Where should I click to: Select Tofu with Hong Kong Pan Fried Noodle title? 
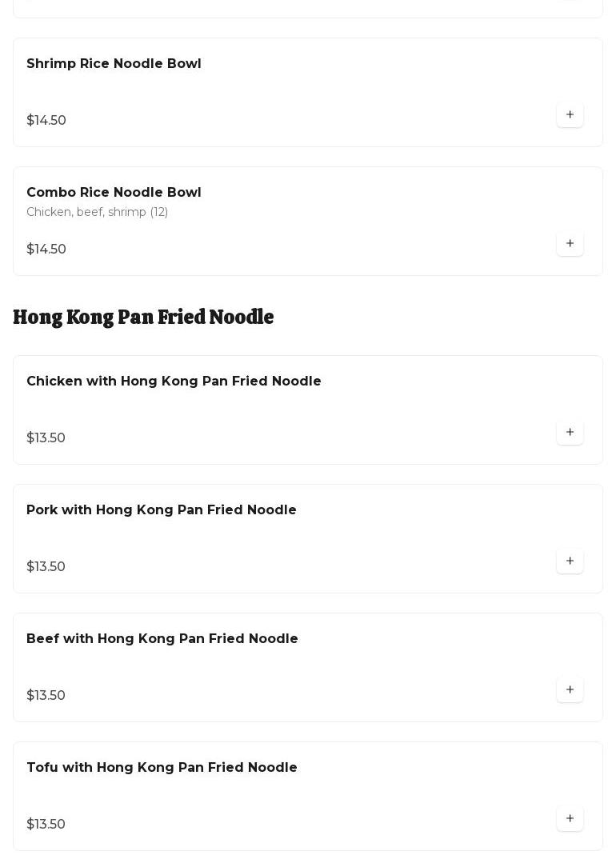(162, 768)
